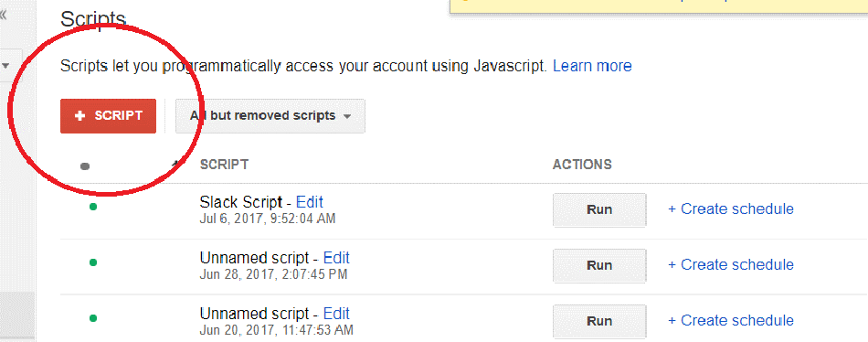Collapse the left sidebar with chevron icon
The height and width of the screenshot is (342, 868).
coord(3,15)
